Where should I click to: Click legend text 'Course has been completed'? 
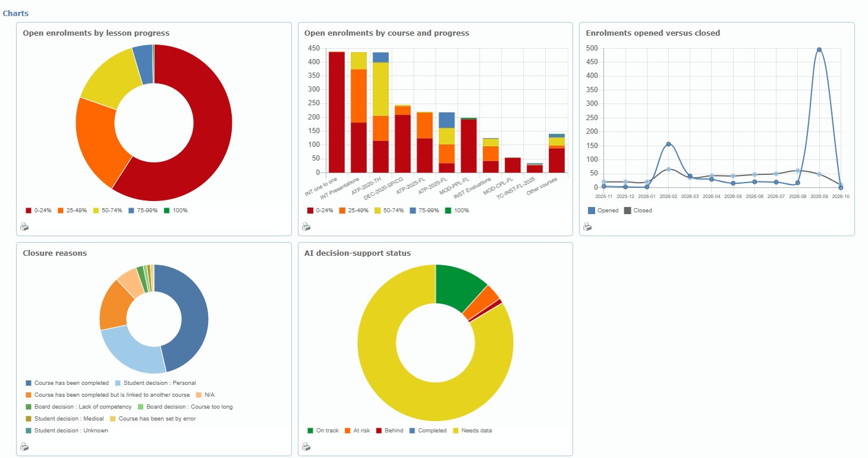pos(71,383)
